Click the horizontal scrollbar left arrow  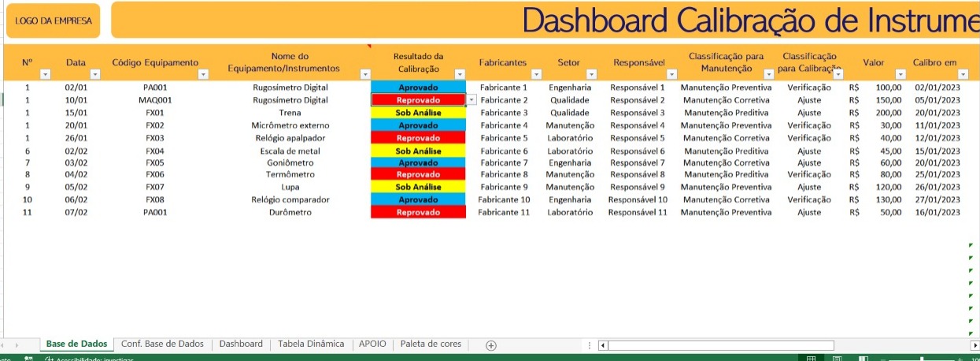(x=603, y=345)
